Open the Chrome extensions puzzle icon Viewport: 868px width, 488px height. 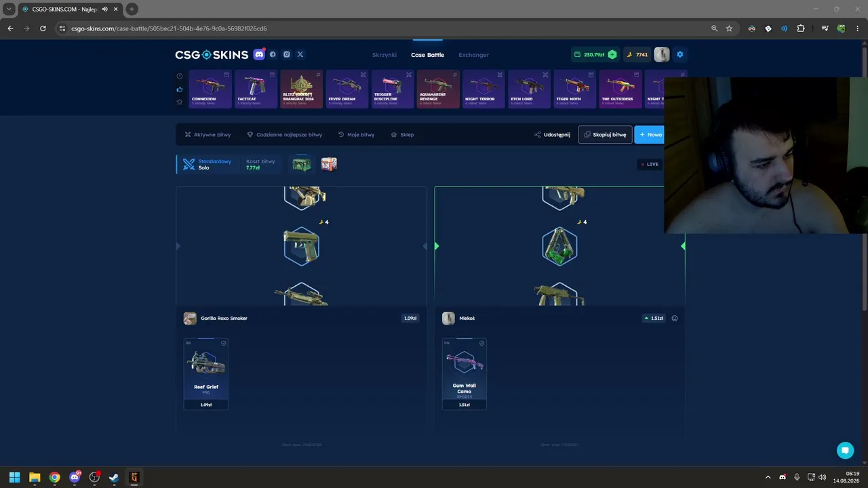tap(801, 28)
